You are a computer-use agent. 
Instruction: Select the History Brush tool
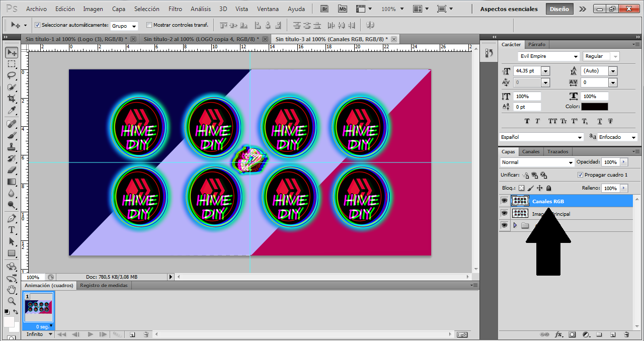tap(12, 158)
